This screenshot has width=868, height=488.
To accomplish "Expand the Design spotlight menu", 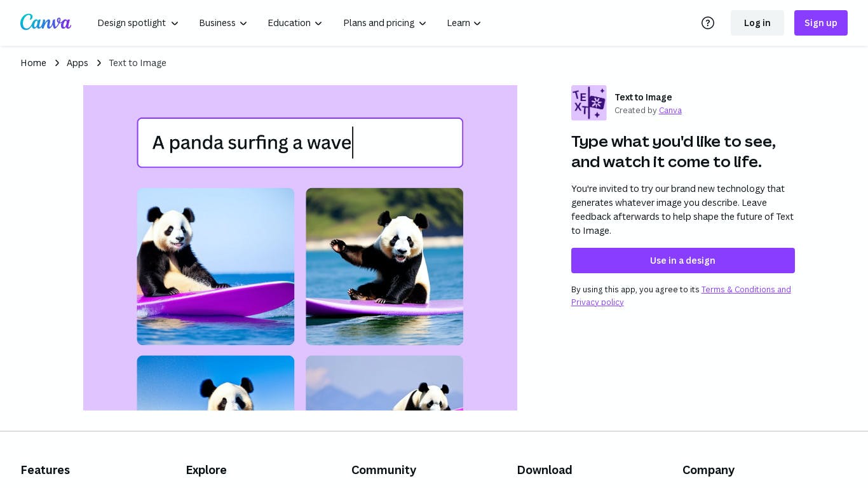I will point(138,23).
